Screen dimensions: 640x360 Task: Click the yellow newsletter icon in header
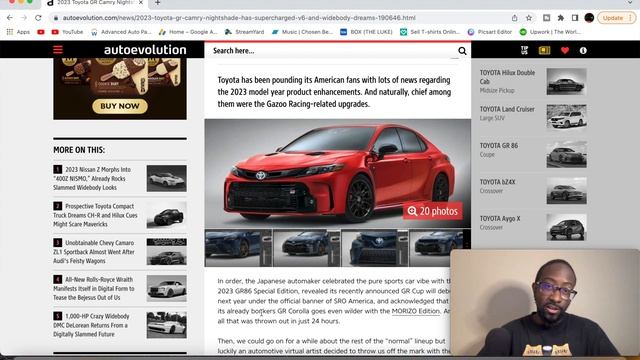[544, 50]
